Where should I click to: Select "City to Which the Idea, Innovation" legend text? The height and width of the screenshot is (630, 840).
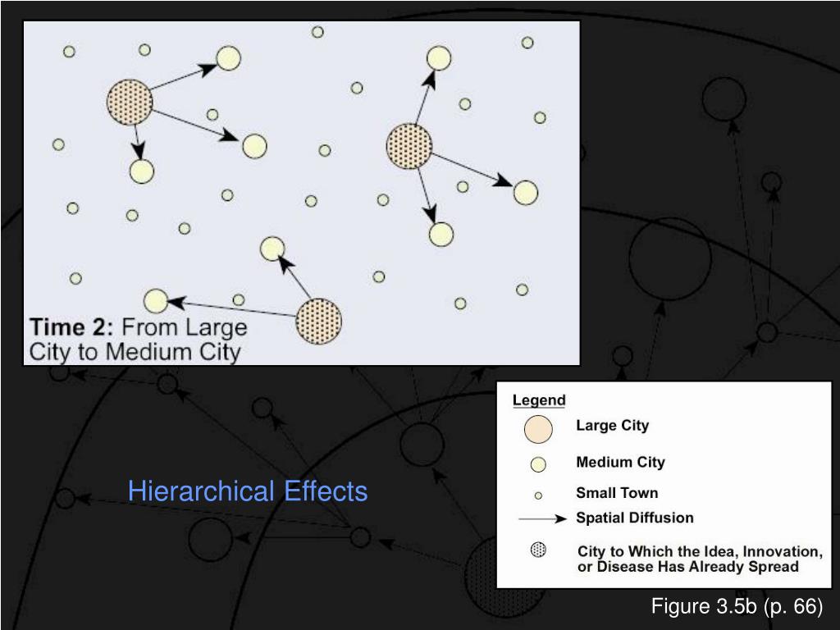click(701, 559)
